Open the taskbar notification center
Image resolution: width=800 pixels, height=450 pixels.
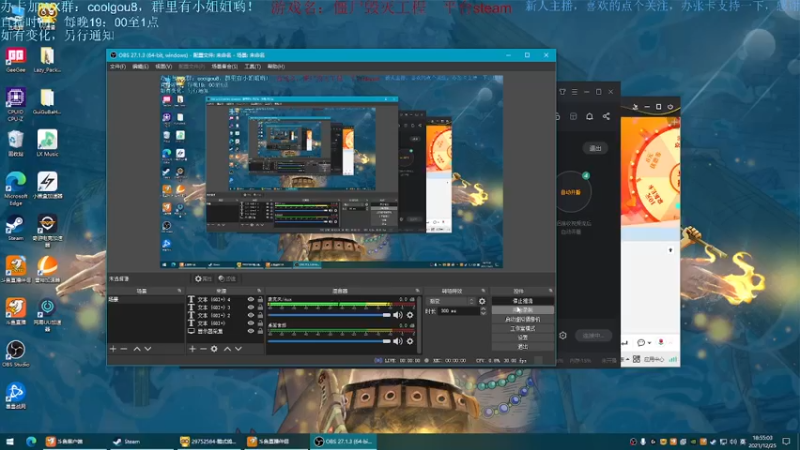coord(786,441)
